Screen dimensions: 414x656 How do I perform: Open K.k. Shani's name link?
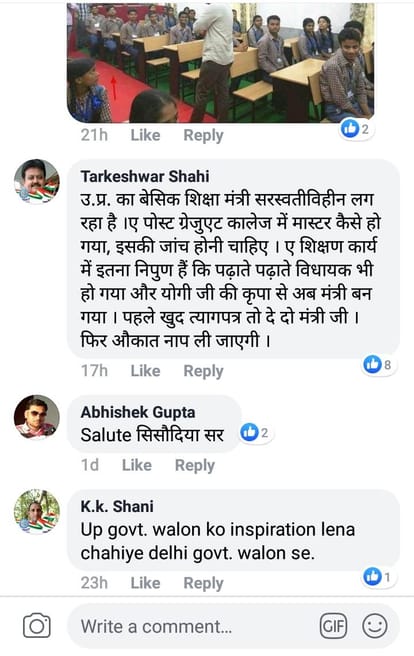point(117,506)
